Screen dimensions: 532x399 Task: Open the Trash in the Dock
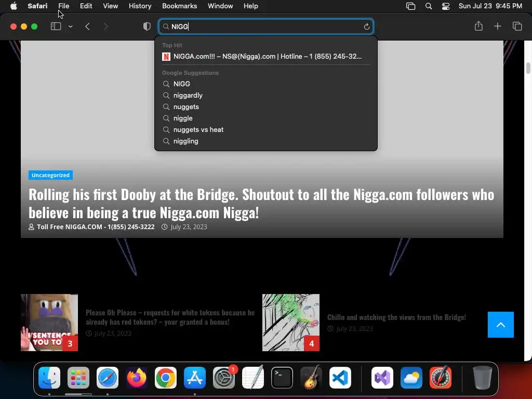483,378
